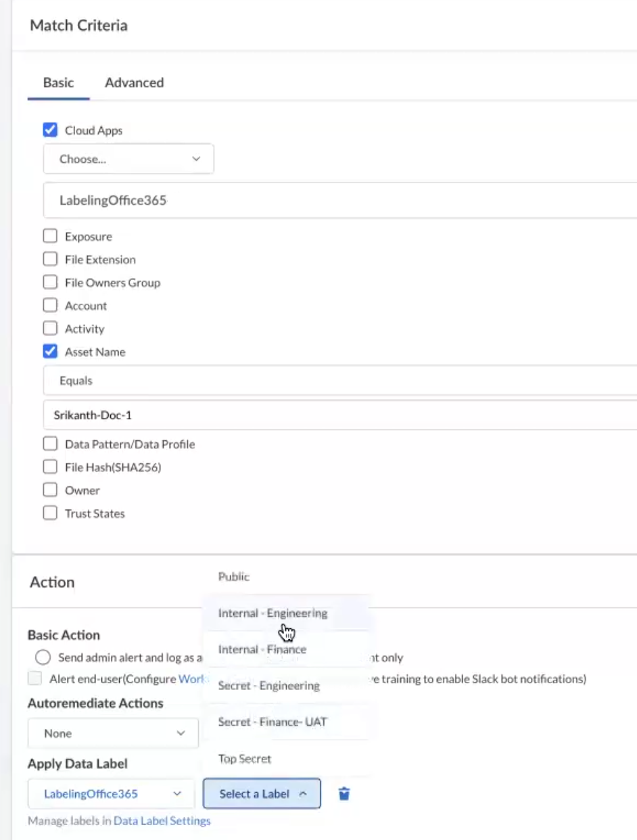The image size is (637, 840).
Task: Delete the label selection using the trash icon
Action: (344, 793)
